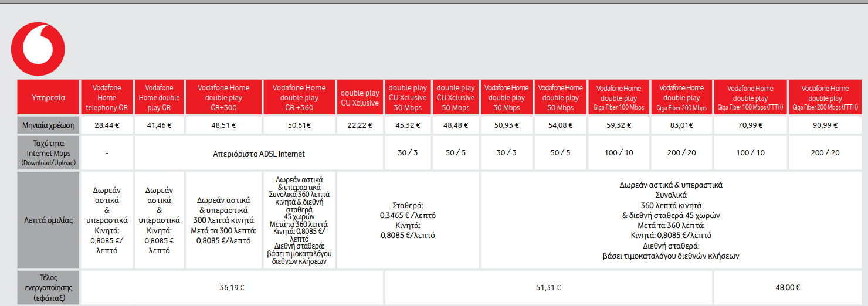Viewport: 868px width, 306px height.
Task: Select the double play GR +360 column header
Action: click(299, 97)
